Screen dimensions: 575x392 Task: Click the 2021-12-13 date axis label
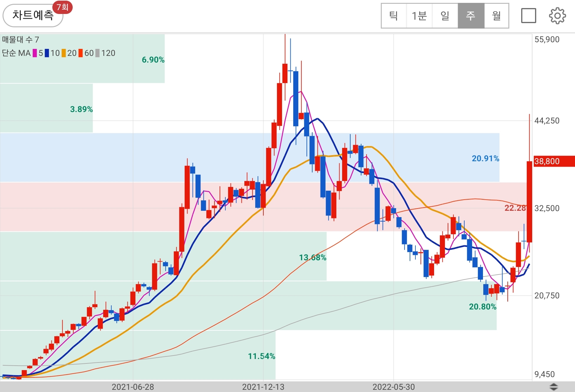pos(263,387)
